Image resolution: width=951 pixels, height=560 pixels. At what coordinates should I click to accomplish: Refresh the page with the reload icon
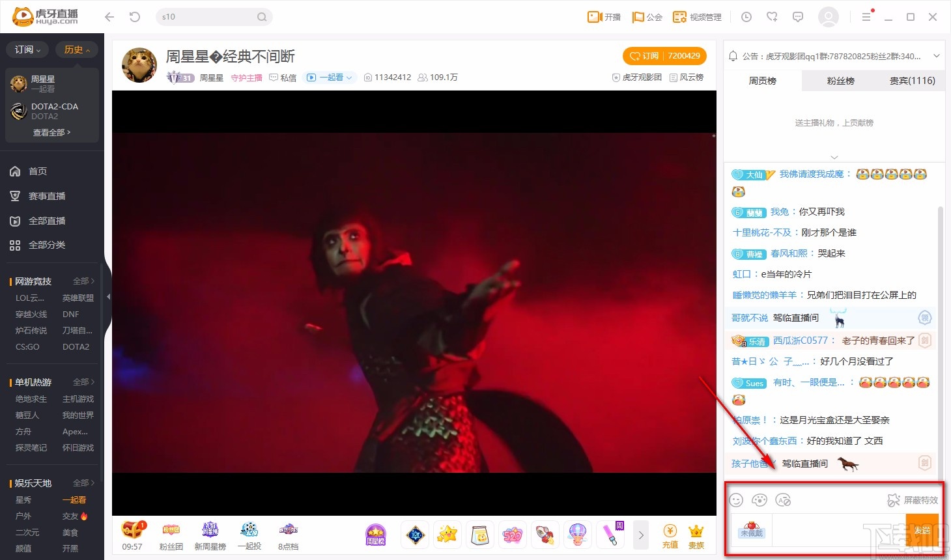tap(135, 17)
